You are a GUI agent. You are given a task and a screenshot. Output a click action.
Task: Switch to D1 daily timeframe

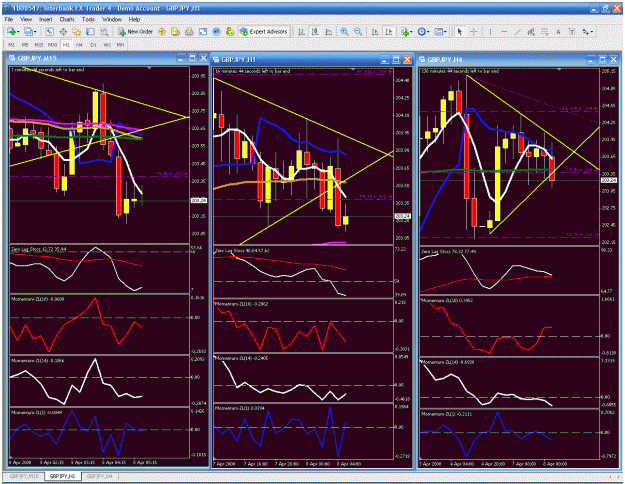93,45
